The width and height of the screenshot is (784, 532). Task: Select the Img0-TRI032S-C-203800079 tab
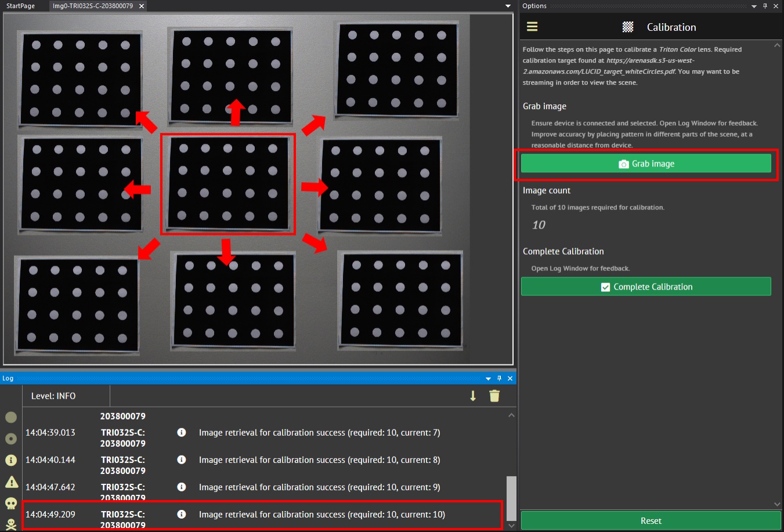(x=93, y=6)
